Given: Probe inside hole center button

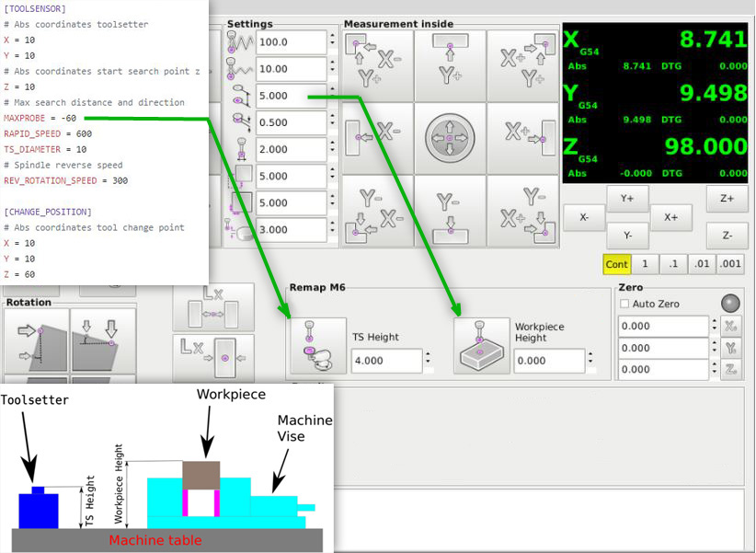Looking at the screenshot, I should [x=451, y=139].
